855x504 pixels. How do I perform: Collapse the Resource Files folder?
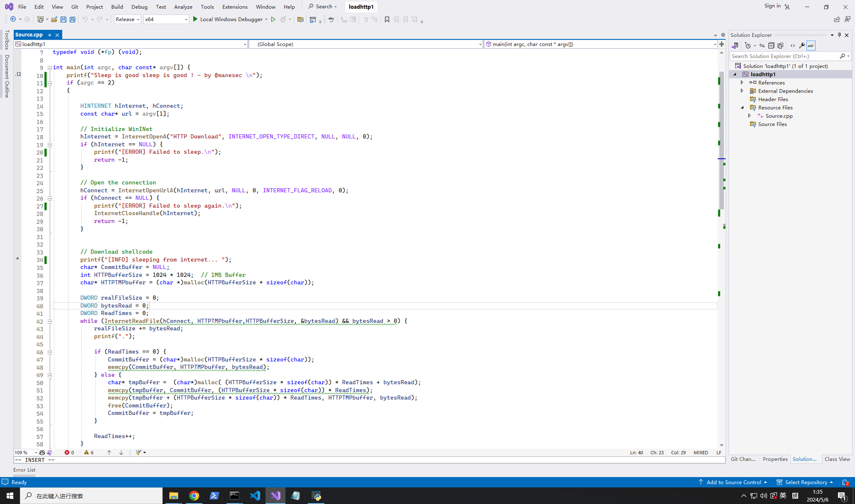[742, 107]
